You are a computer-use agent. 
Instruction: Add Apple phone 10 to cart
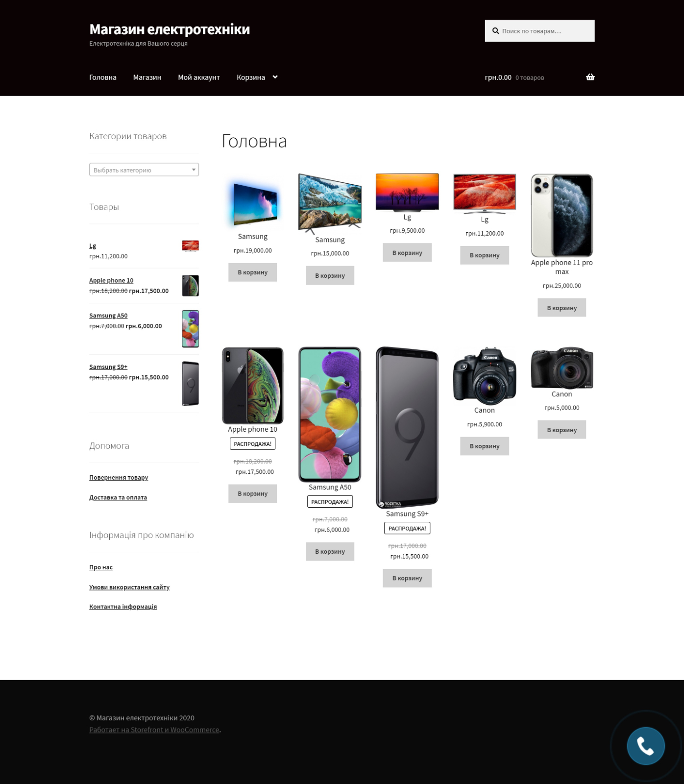(x=252, y=493)
